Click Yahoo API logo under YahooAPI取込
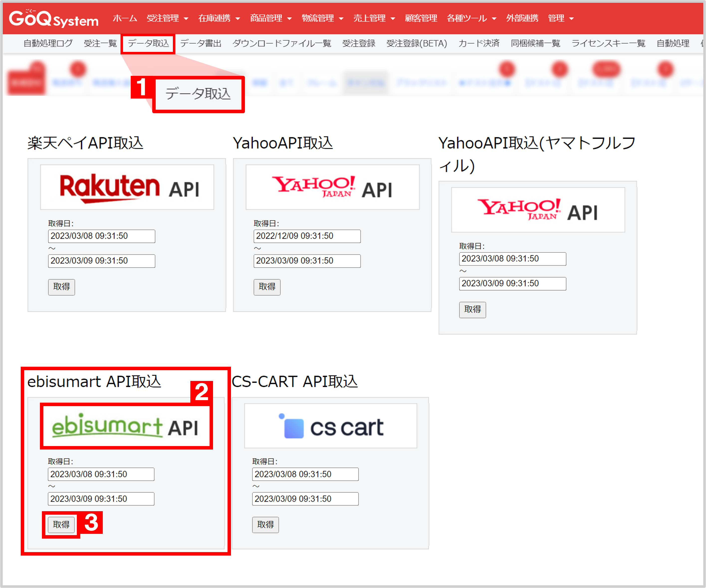This screenshot has width=706, height=588. (333, 187)
